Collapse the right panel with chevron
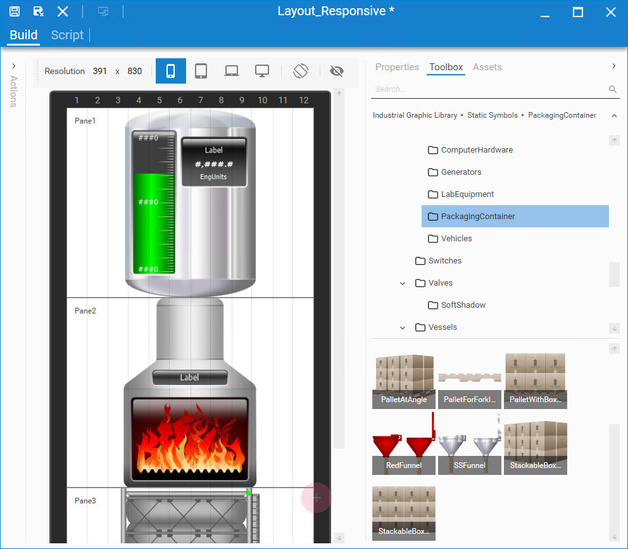The height and width of the screenshot is (549, 628). pyautogui.click(x=613, y=67)
